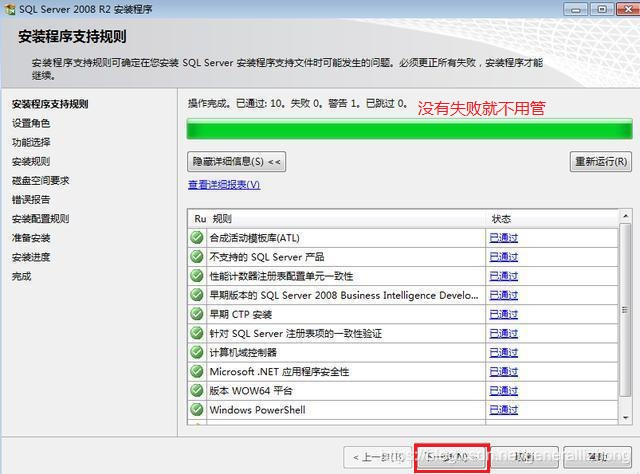Click the SQL Server installer title bar icon
The width and height of the screenshot is (640, 474).
pyautogui.click(x=9, y=9)
